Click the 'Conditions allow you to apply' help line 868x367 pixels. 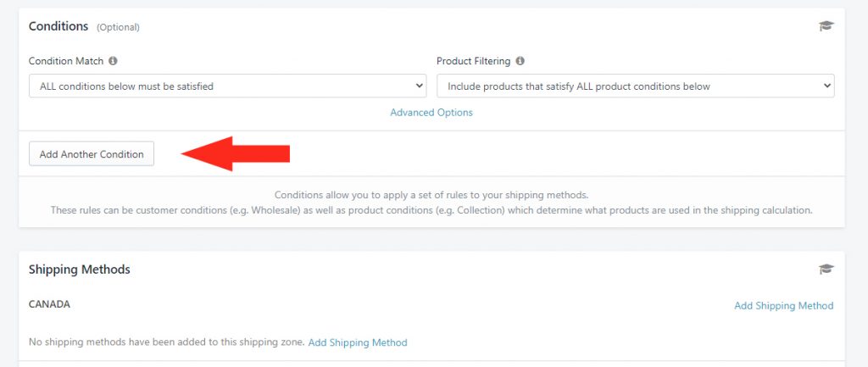(431, 195)
